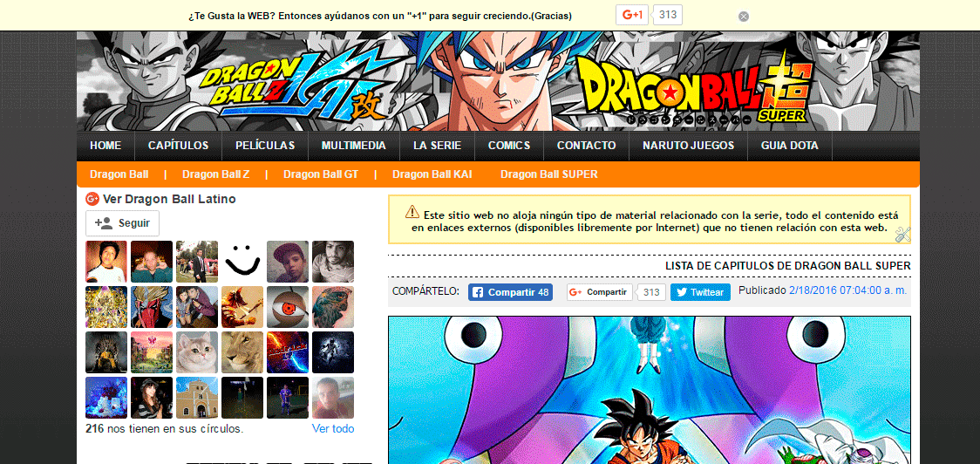The height and width of the screenshot is (464, 980).
Task: Open the yellow church building avatar
Action: click(197, 398)
